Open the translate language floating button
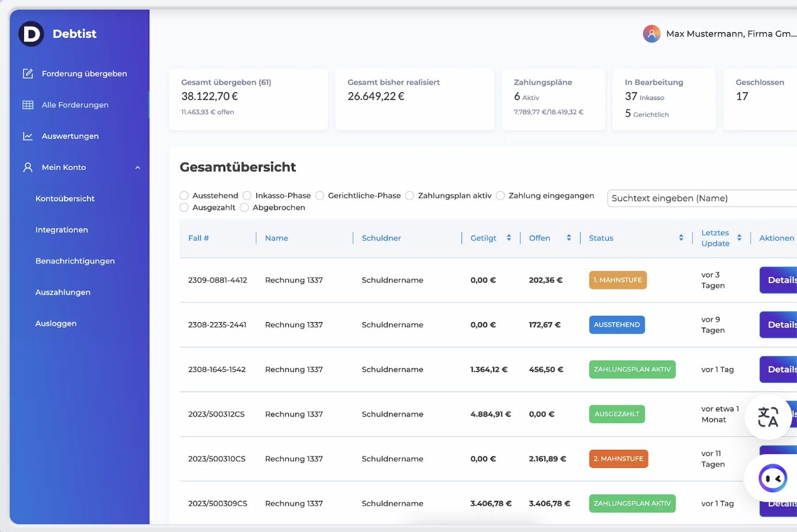The width and height of the screenshot is (797, 532). coord(768,417)
